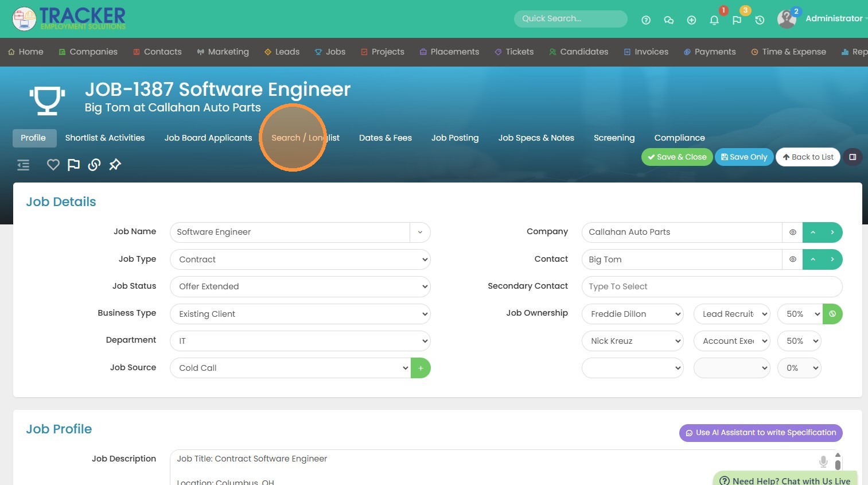Viewport: 868px width, 485px height.
Task: Click the Tracker Employment Solutions logo
Action: coord(69,18)
